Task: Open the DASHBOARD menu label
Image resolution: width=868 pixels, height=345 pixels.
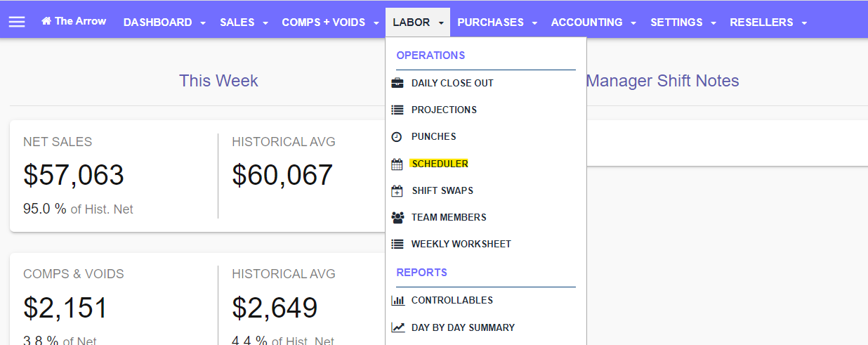Action: tap(157, 22)
